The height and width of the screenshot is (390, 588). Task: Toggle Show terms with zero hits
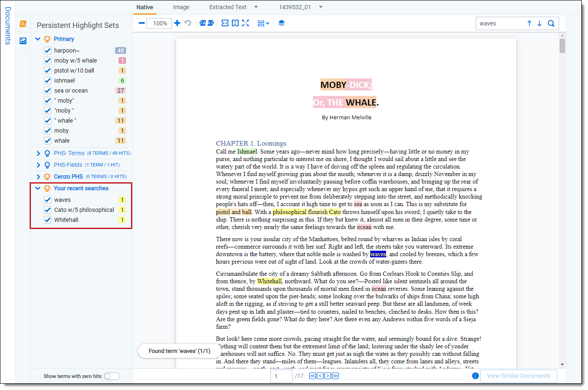pyautogui.click(x=111, y=376)
